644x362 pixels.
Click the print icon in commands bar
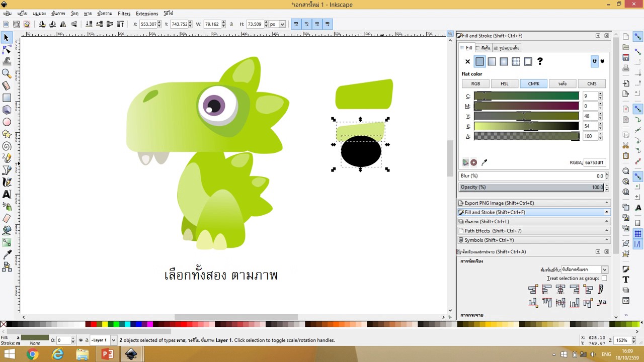(626, 68)
